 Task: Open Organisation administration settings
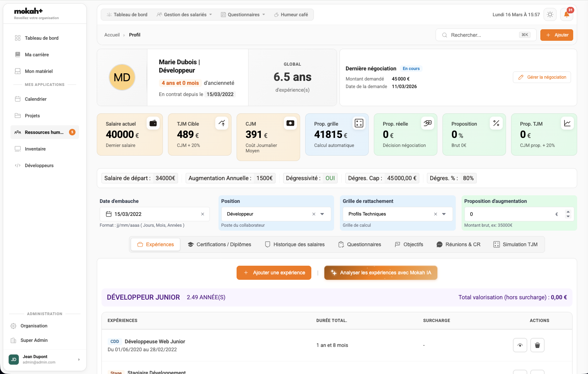(45, 326)
